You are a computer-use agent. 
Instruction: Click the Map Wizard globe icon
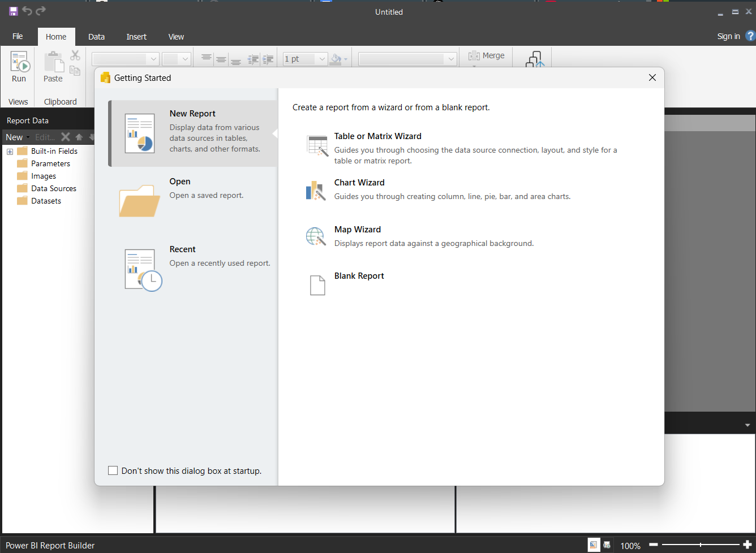tap(316, 236)
